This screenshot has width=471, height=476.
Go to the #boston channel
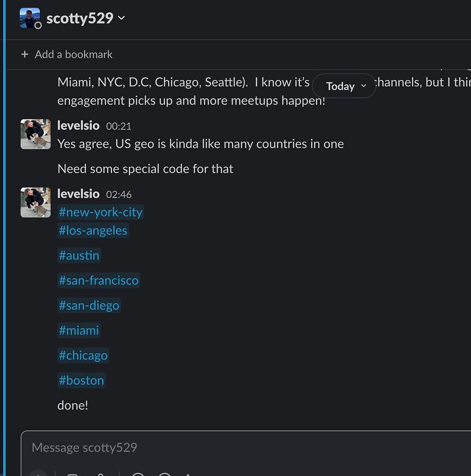[x=81, y=380]
